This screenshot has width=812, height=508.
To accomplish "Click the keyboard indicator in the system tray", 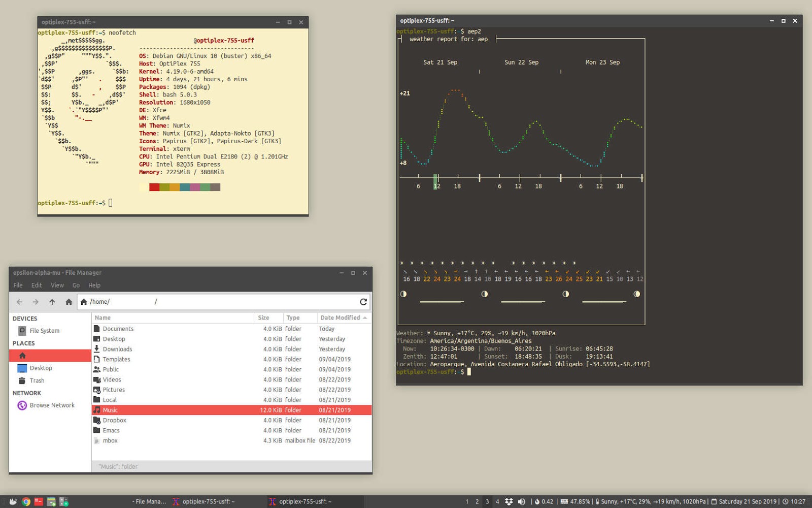I will (565, 501).
